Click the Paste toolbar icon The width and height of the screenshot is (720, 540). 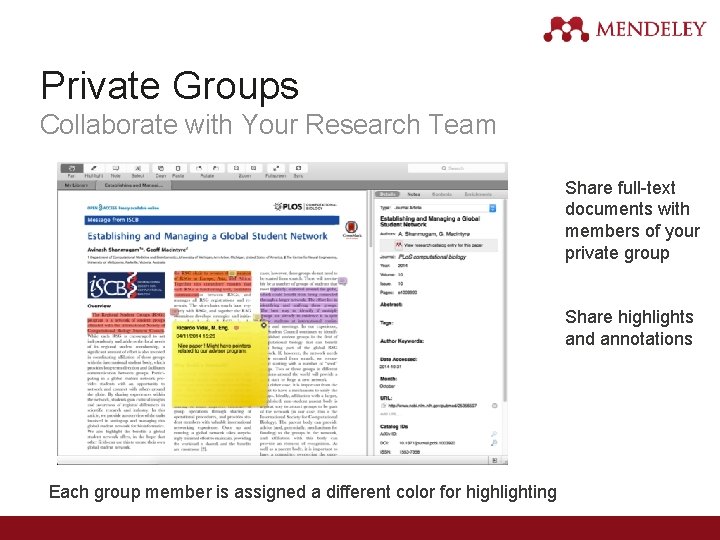[178, 169]
